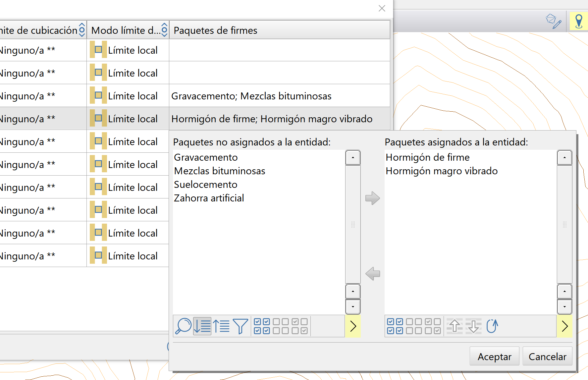Select Zahorra artificial in the unassigned list
Screen dimensions: 588x380
(209, 198)
